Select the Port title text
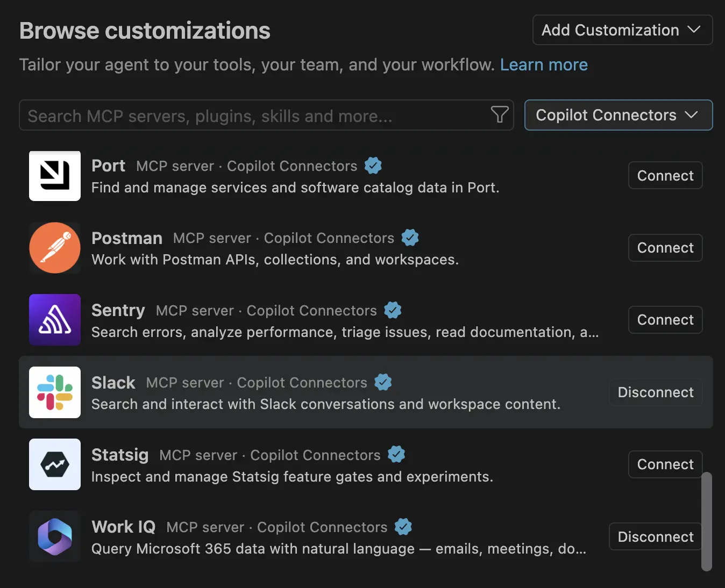Screen dimensions: 725x588 pos(108,166)
